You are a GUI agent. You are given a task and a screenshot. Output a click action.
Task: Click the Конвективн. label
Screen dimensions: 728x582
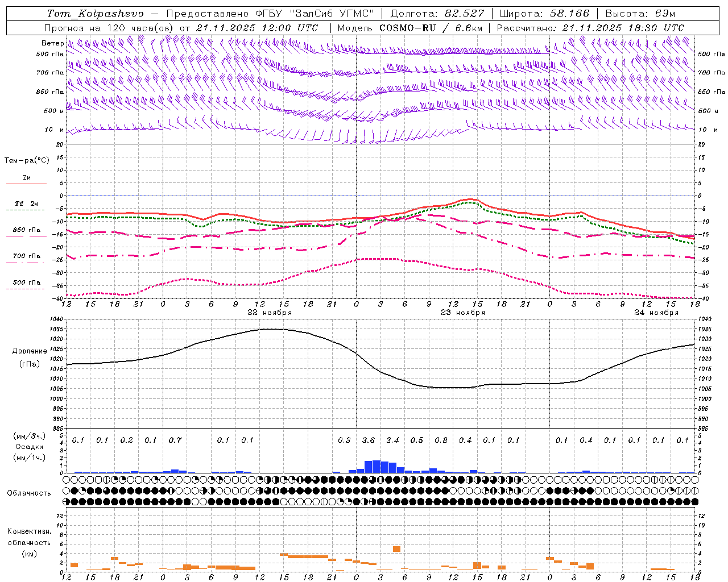tap(29, 531)
